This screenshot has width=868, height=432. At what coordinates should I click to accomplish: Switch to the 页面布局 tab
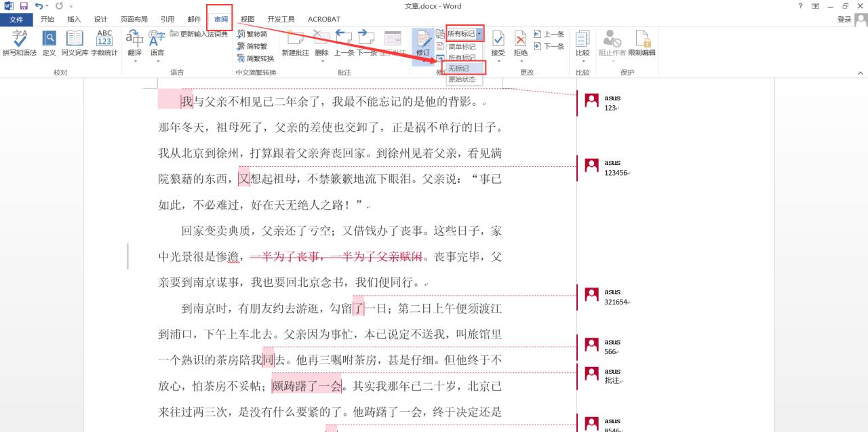pyautogui.click(x=134, y=19)
